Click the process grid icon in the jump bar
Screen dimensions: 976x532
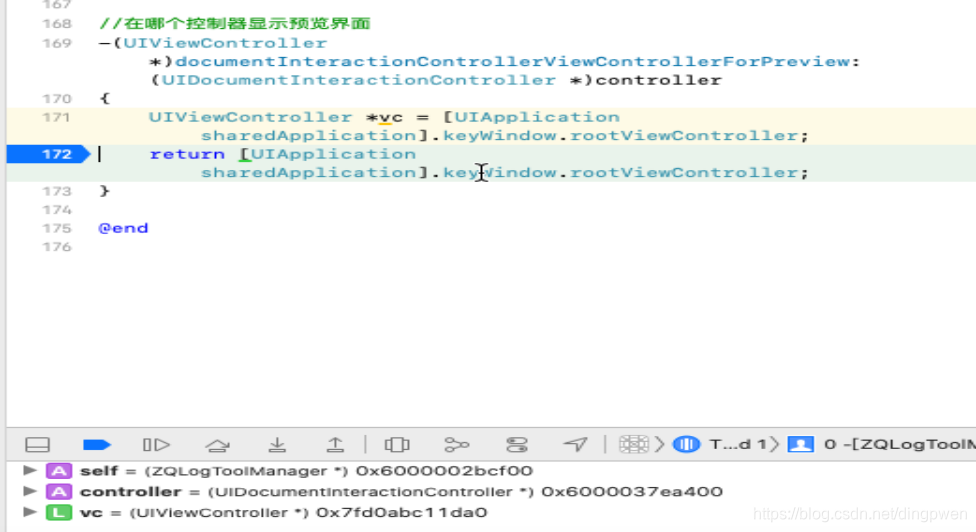point(634,444)
